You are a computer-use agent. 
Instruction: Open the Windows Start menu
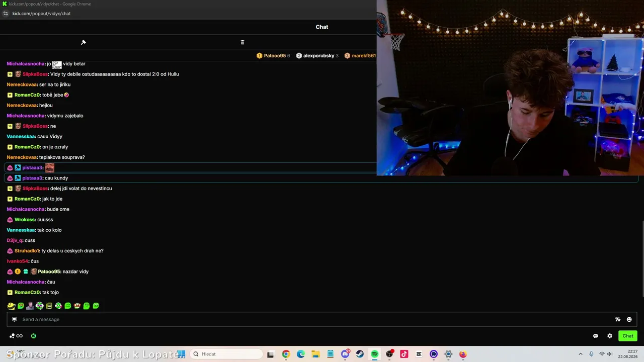(x=182, y=354)
